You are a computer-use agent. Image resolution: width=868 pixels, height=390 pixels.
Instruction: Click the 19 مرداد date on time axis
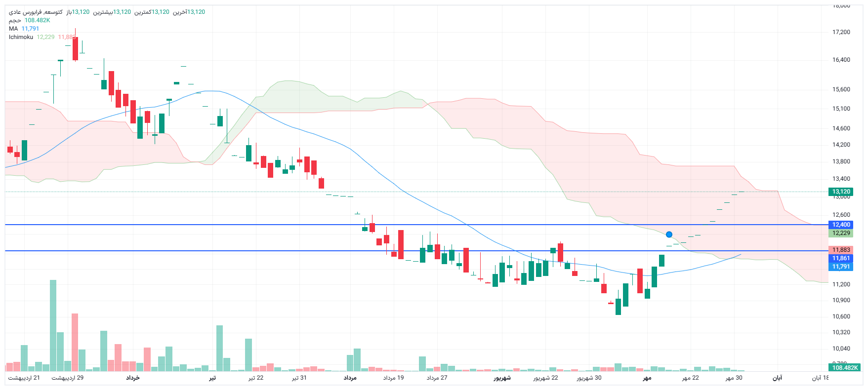click(393, 378)
